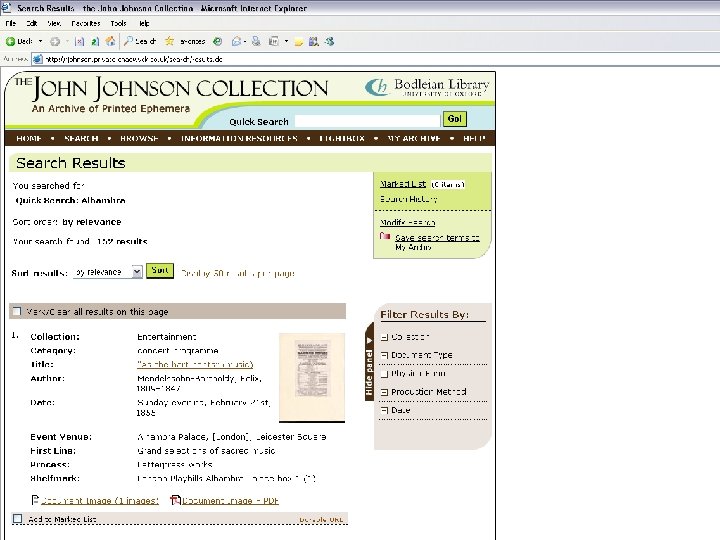Click the Print icon in toolbar
720x540 pixels.
pos(256,41)
